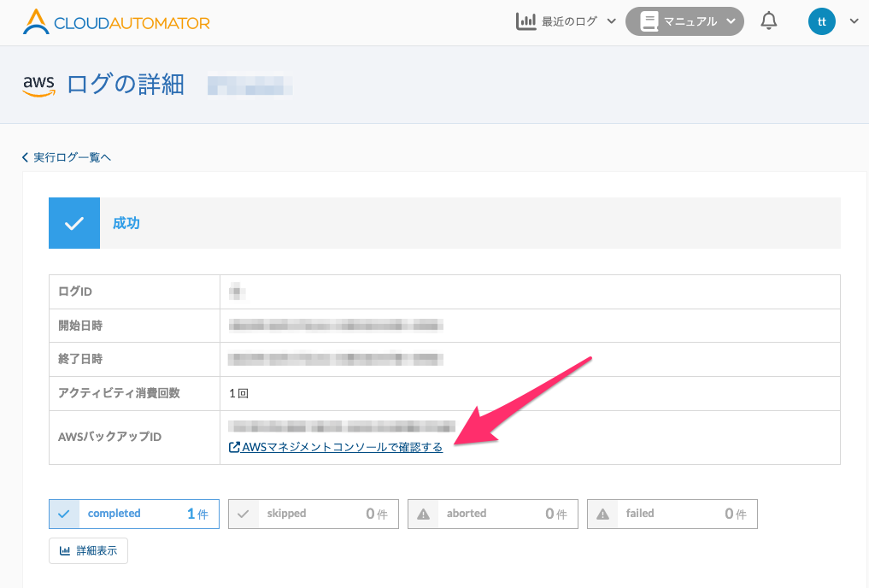Click the warning triangle on aborted
The height and width of the screenshot is (588, 869).
pyautogui.click(x=424, y=514)
